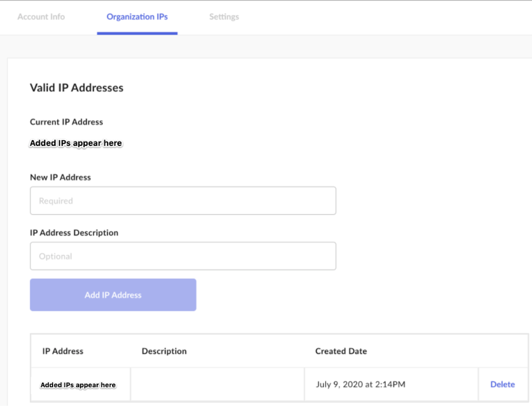Click the New IP Address label
The image size is (532, 408).
[x=61, y=177]
